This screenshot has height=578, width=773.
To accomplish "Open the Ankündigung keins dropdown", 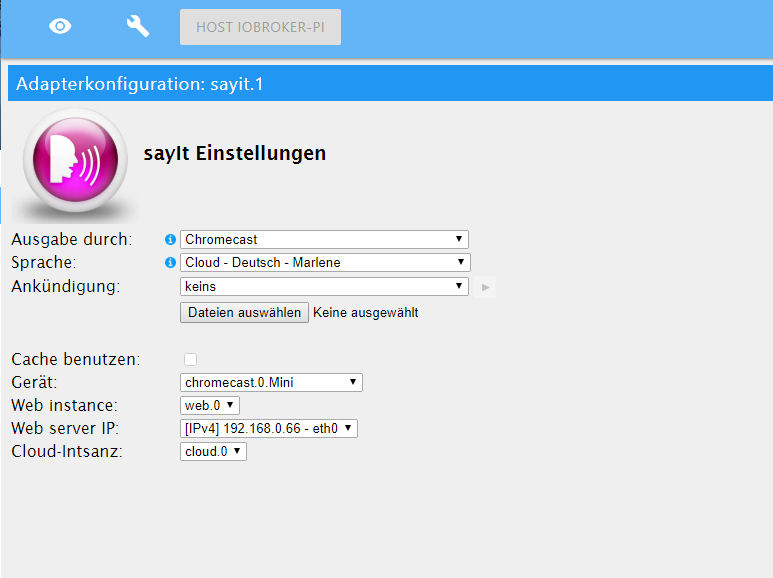I will point(324,287).
